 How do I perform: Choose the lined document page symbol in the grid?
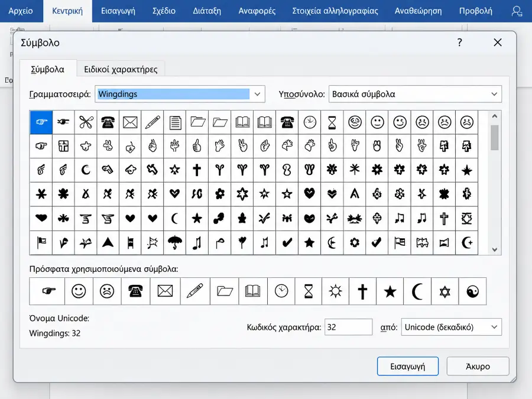coord(175,122)
